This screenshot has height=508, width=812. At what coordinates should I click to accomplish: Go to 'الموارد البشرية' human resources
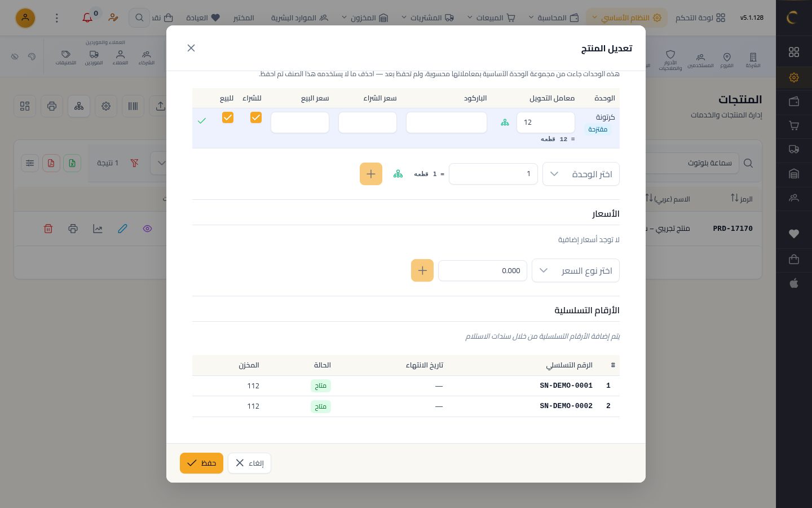(299, 17)
